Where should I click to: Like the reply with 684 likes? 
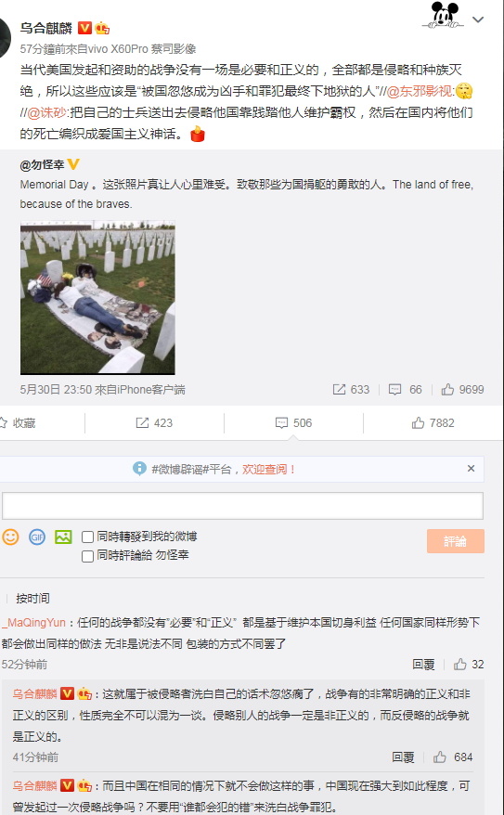(x=453, y=757)
